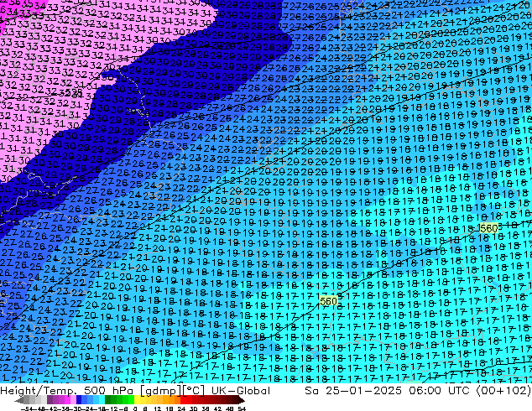Click the dark blue segment at -30 on the legend

click(79, 400)
